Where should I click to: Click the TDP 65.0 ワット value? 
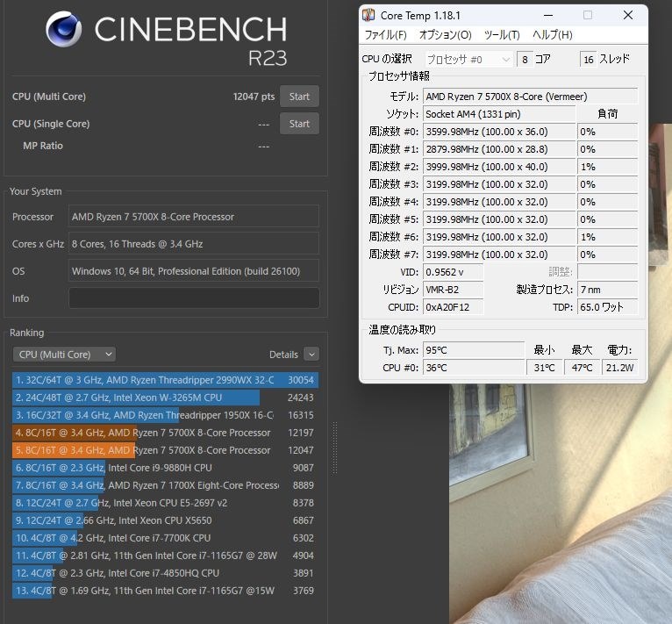click(607, 307)
